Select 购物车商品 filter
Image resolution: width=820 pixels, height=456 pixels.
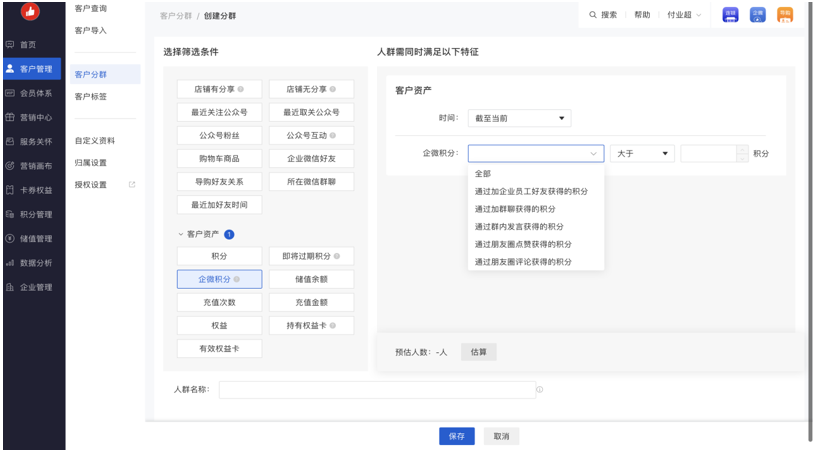click(219, 158)
